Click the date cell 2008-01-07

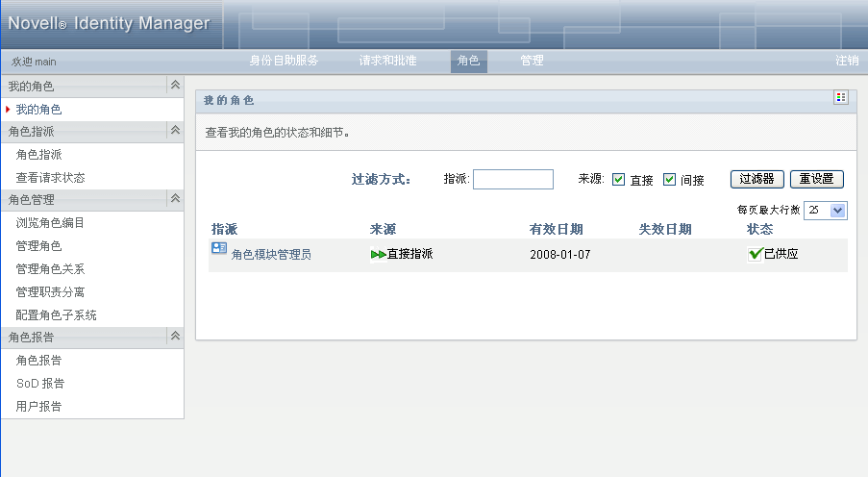(560, 255)
